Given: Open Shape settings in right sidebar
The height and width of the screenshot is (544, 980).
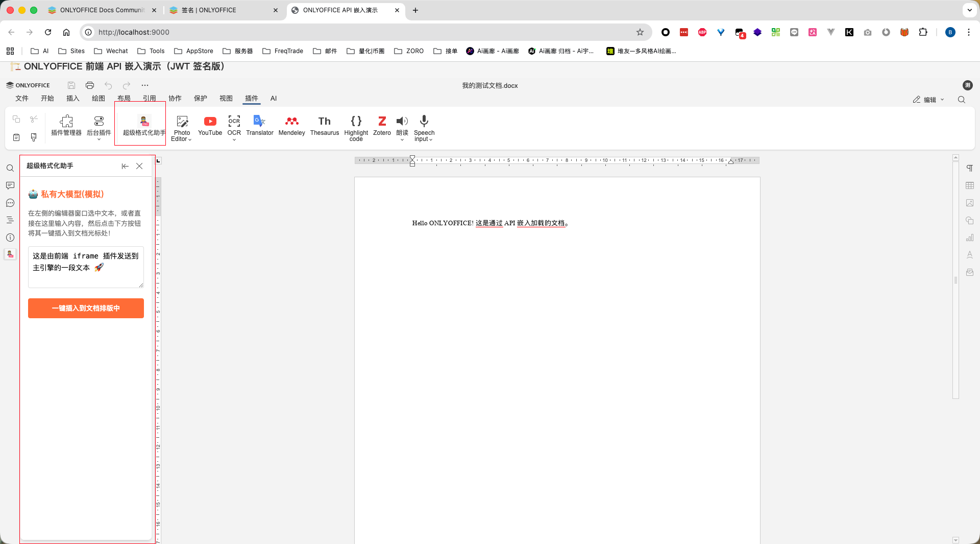Looking at the screenshot, I should [970, 220].
